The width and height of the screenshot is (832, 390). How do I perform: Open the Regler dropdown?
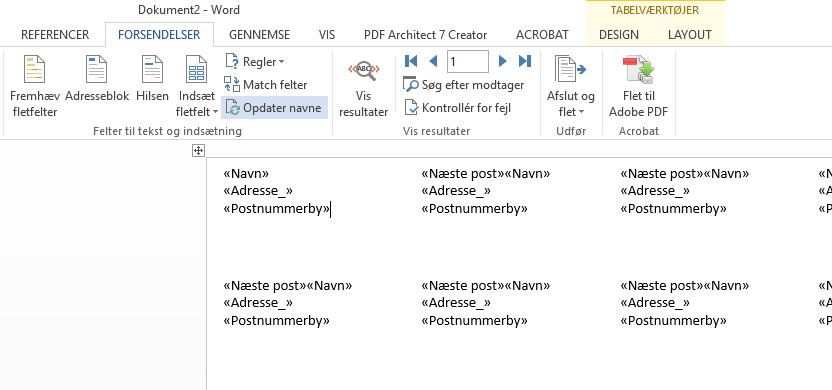[x=255, y=62]
